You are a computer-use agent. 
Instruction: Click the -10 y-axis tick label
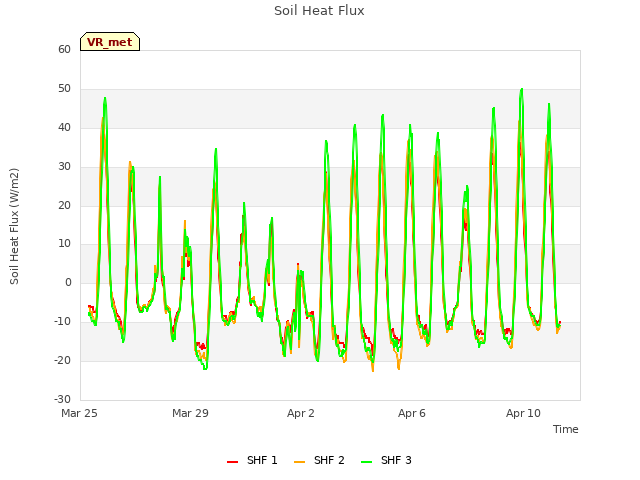point(62,322)
